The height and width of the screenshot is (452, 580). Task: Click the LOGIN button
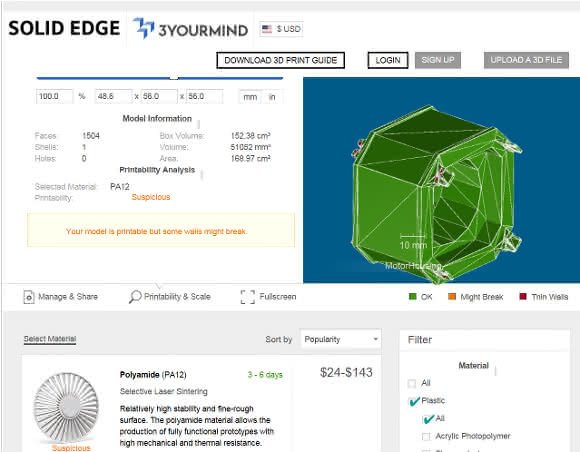(x=388, y=60)
